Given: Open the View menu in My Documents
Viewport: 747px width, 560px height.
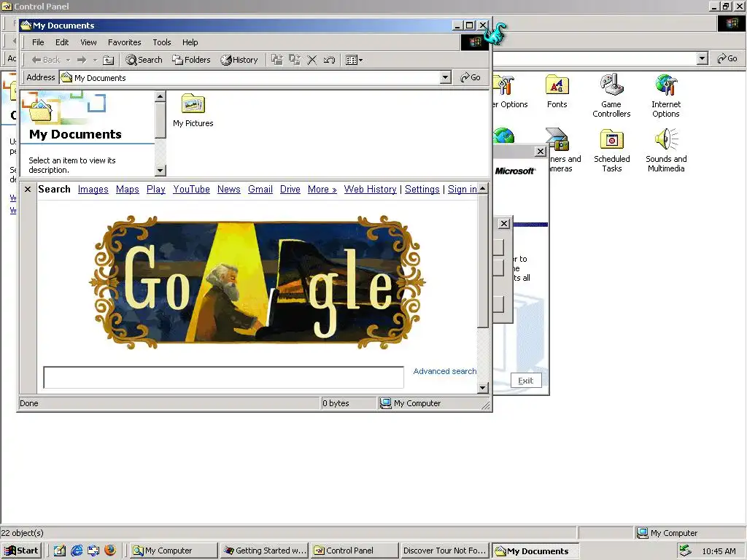Looking at the screenshot, I should 88,42.
